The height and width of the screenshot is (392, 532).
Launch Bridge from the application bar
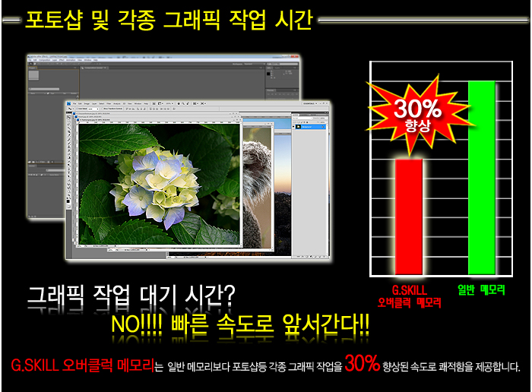(x=154, y=103)
